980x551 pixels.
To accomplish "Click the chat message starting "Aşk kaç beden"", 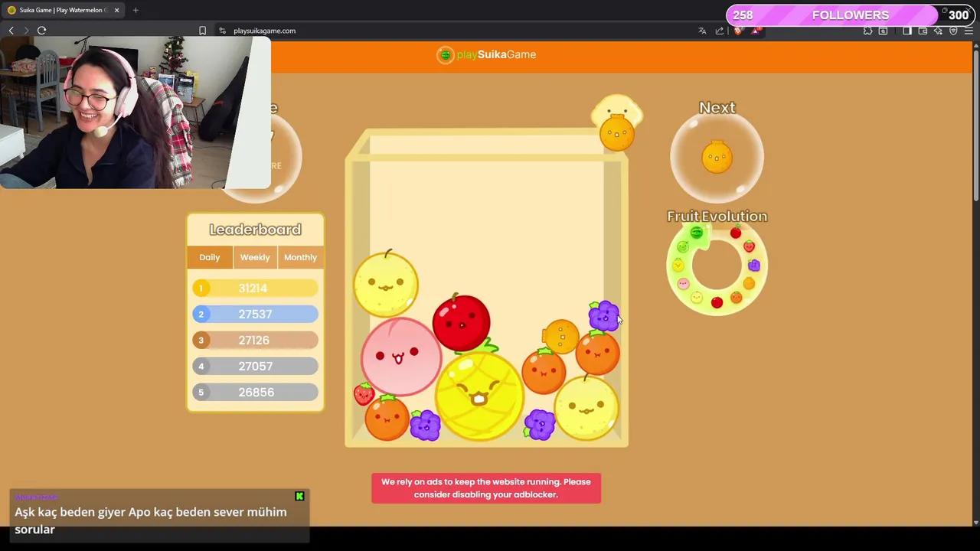I will tap(151, 520).
